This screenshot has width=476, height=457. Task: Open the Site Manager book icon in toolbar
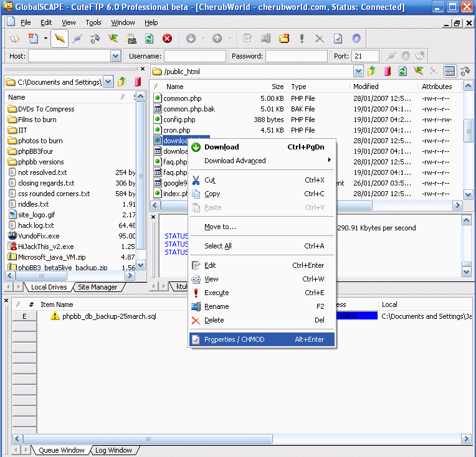point(14,39)
